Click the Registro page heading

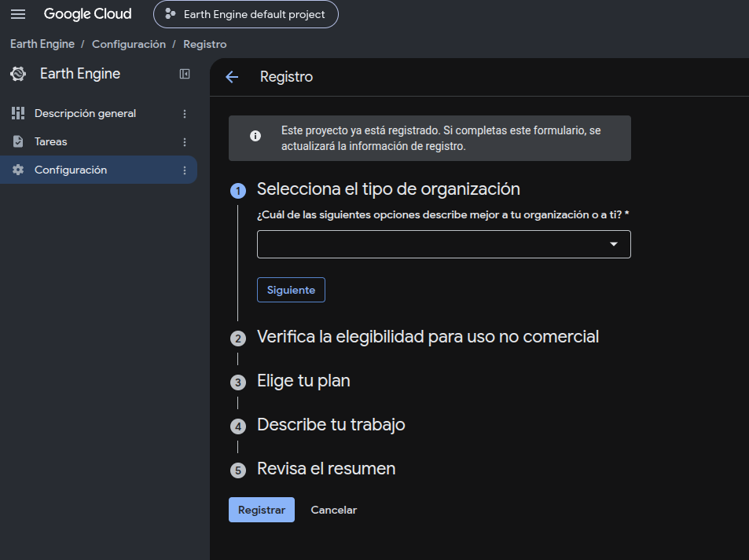click(287, 77)
